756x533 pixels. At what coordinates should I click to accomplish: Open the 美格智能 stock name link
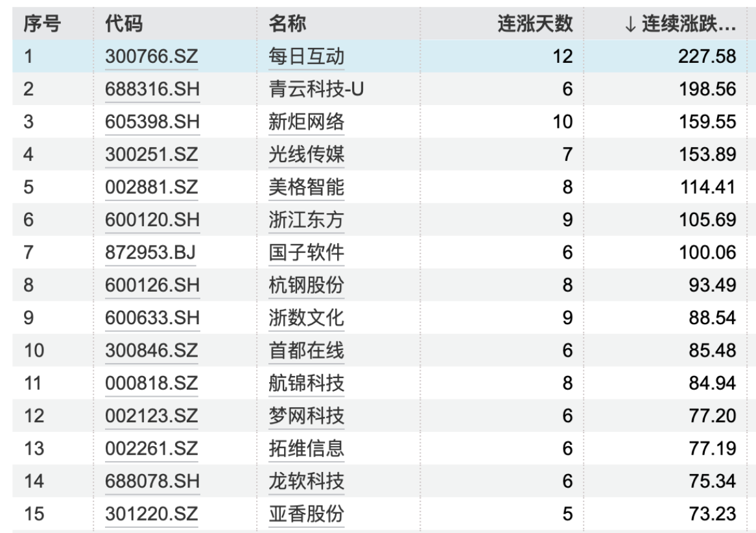pos(306,187)
